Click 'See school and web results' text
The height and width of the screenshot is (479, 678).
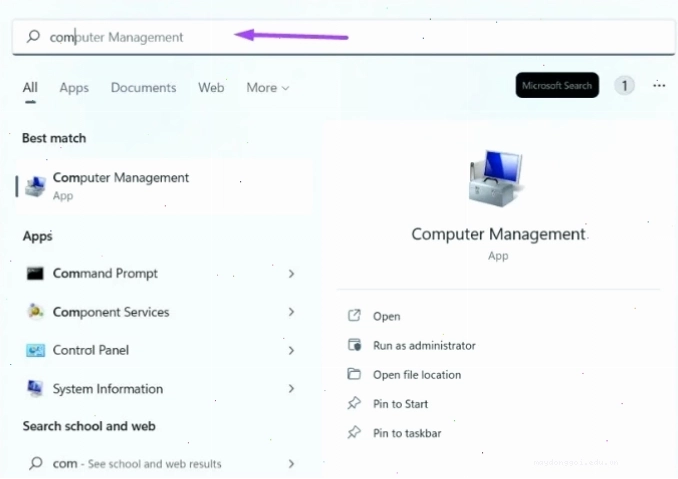154,464
